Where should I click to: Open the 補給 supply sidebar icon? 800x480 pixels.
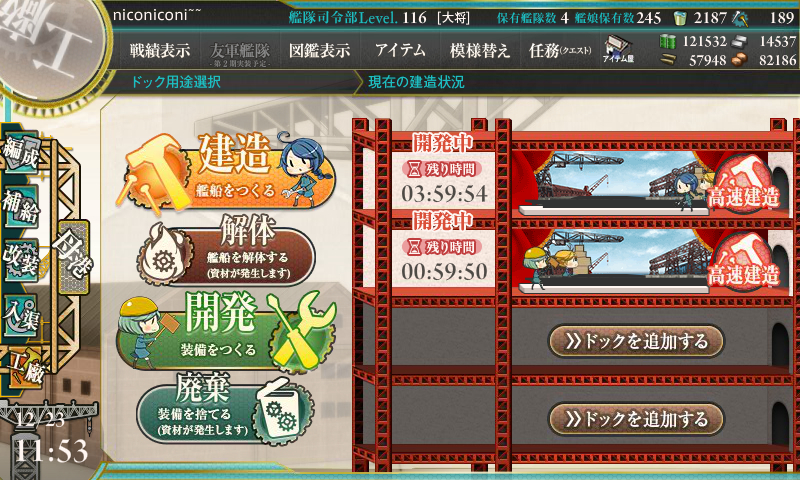[x=21, y=206]
